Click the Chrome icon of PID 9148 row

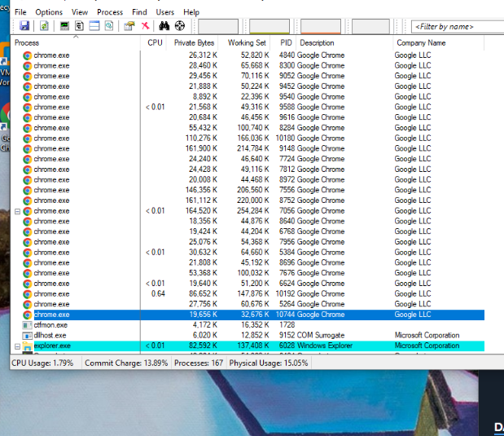pos(28,149)
